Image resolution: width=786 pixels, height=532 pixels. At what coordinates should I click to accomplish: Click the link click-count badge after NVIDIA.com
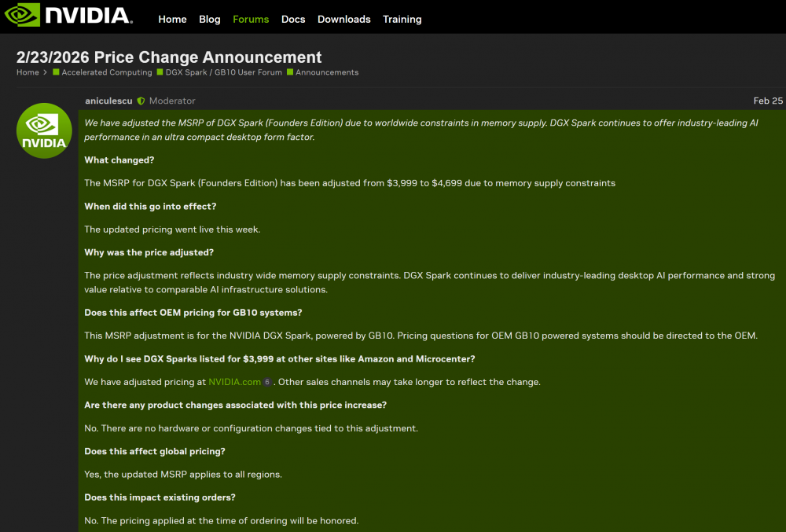(267, 383)
